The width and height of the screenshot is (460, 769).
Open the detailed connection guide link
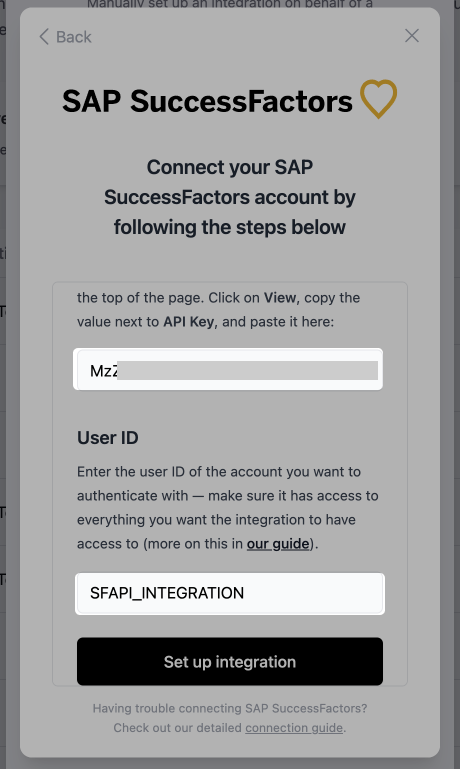(294, 728)
